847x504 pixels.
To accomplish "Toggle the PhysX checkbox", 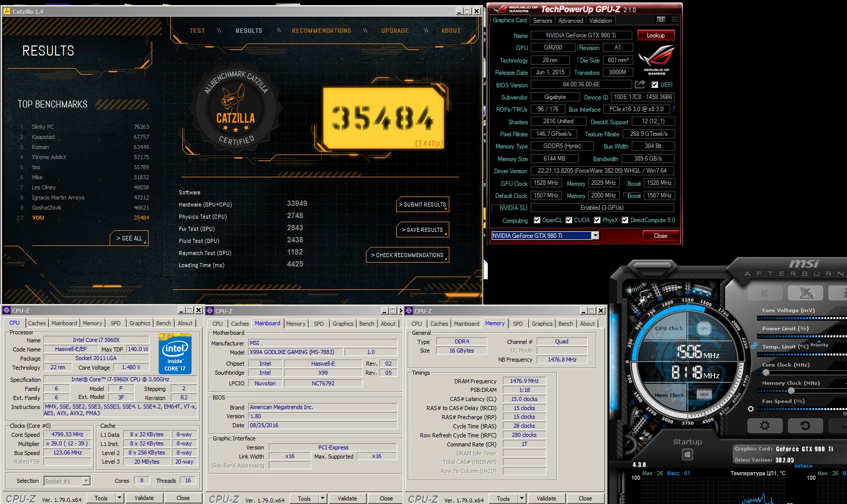I will 597,220.
